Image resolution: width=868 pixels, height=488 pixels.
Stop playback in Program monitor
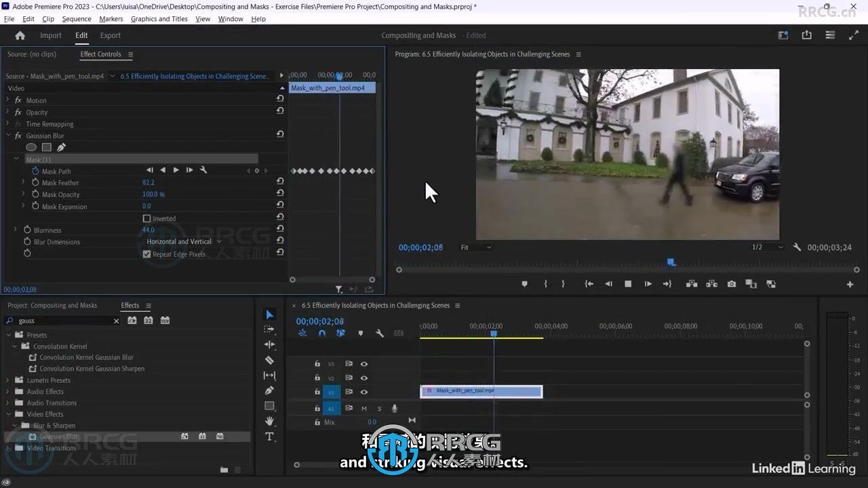pyautogui.click(x=628, y=284)
